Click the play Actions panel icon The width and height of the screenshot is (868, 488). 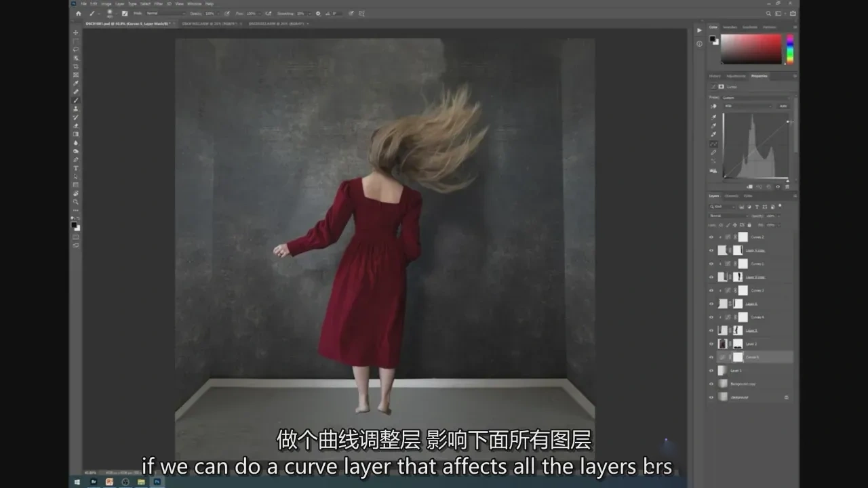point(699,30)
